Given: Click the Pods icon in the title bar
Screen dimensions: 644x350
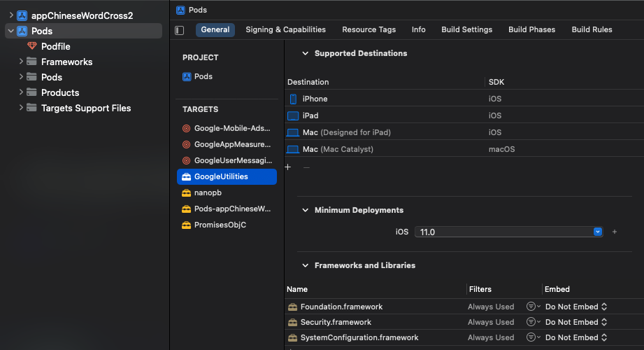Looking at the screenshot, I should 180,10.
